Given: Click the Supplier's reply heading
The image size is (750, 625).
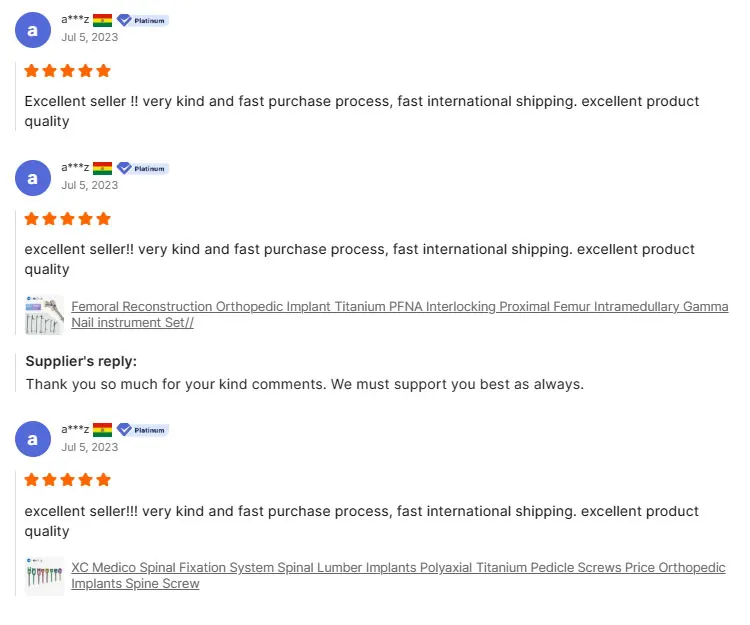Looking at the screenshot, I should click(x=81, y=361).
